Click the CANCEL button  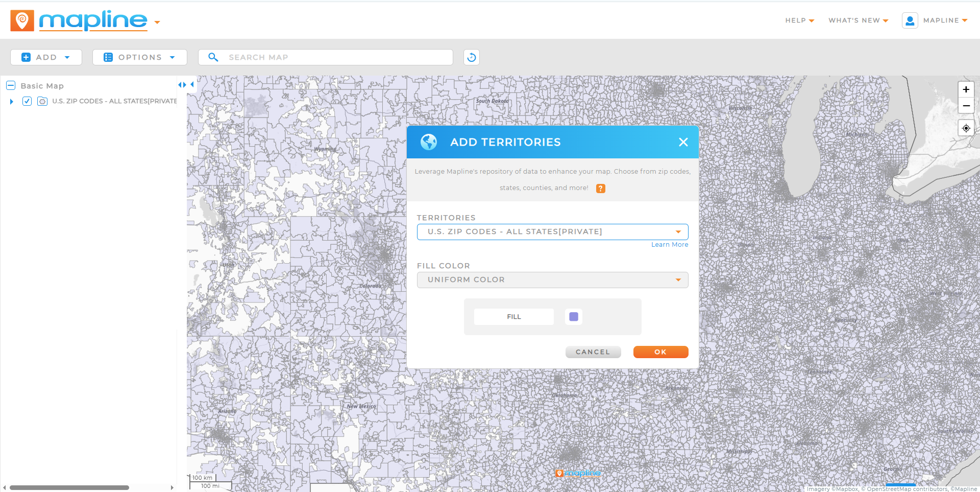tap(593, 352)
